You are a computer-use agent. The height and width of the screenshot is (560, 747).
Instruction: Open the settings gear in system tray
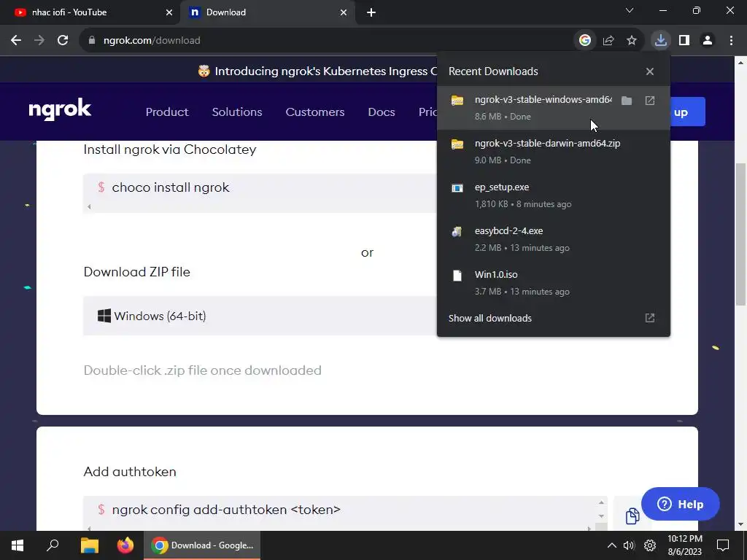coord(650,545)
